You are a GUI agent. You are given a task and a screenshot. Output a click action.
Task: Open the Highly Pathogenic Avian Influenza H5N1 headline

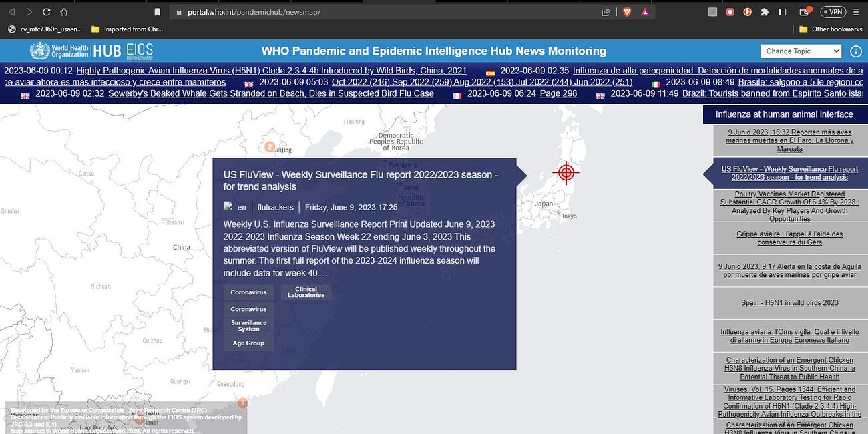coord(272,71)
